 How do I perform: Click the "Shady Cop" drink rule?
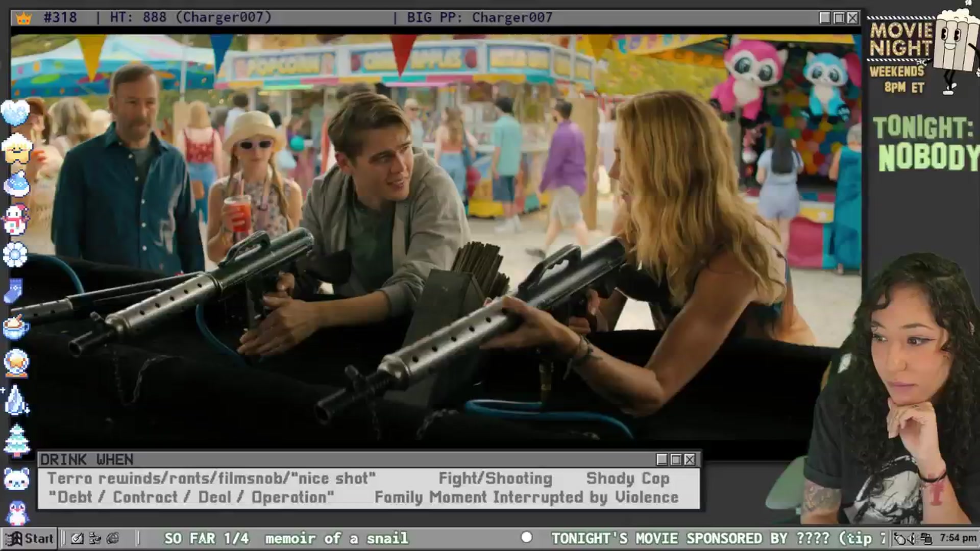point(628,479)
